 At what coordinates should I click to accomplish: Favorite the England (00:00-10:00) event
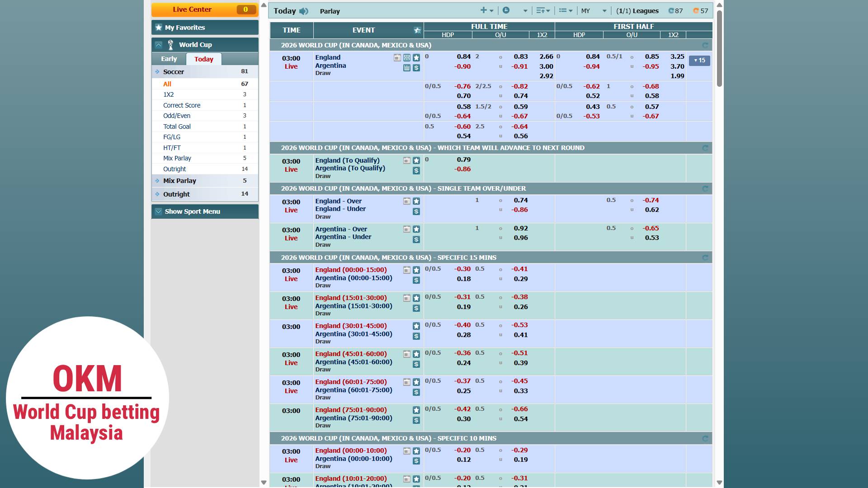tap(416, 451)
